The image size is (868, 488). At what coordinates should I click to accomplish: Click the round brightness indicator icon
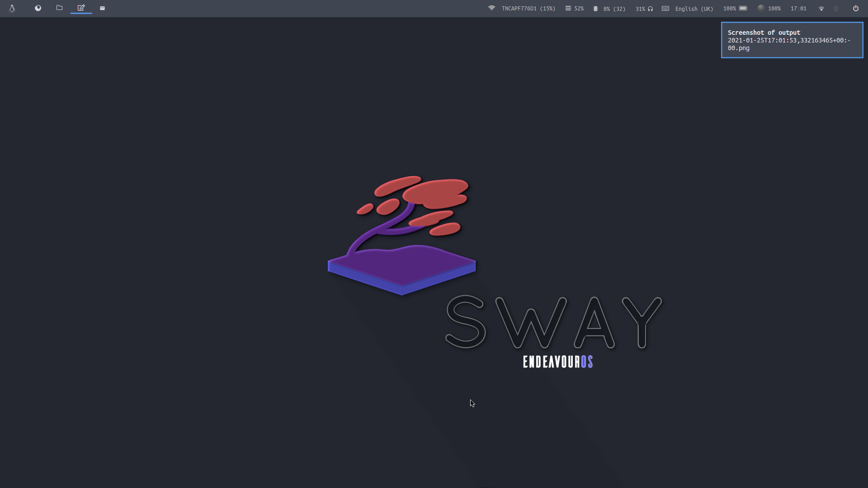(x=761, y=8)
